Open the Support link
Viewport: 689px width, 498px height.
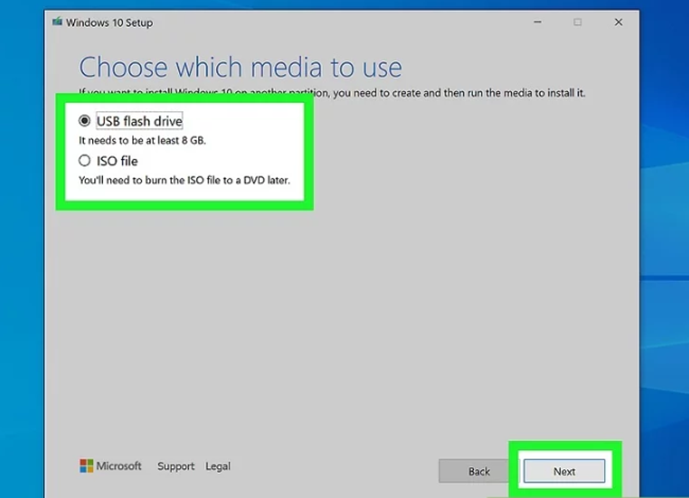[x=176, y=466]
